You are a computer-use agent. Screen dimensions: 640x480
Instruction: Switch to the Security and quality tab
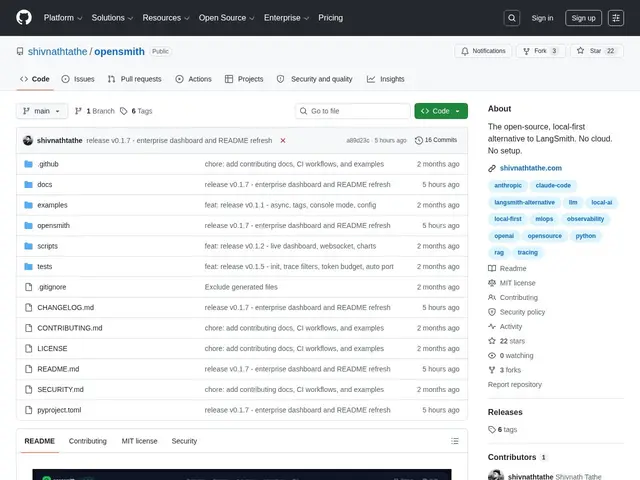tap(314, 79)
